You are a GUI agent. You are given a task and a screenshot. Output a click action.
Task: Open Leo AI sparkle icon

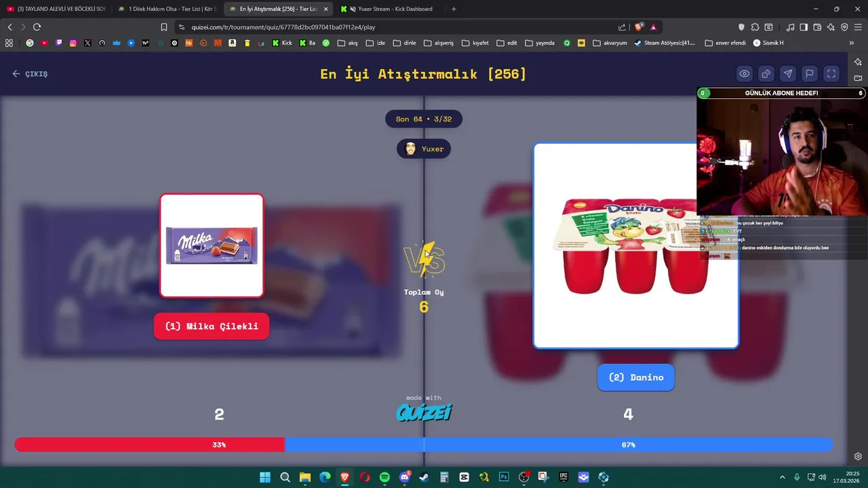(831, 27)
